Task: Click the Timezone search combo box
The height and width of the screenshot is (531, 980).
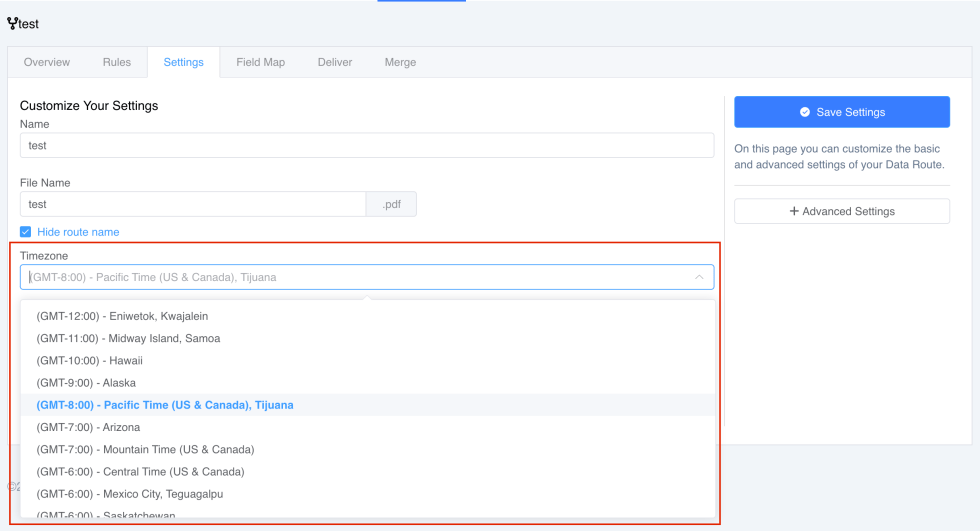Action: click(x=367, y=277)
